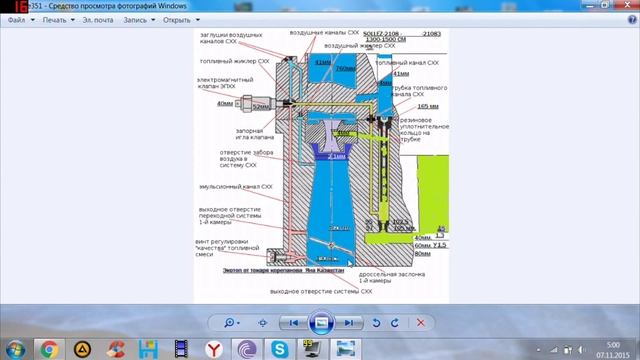Screen dimensions: 640x360
Task: Open the Печать menu
Action: 54,20
